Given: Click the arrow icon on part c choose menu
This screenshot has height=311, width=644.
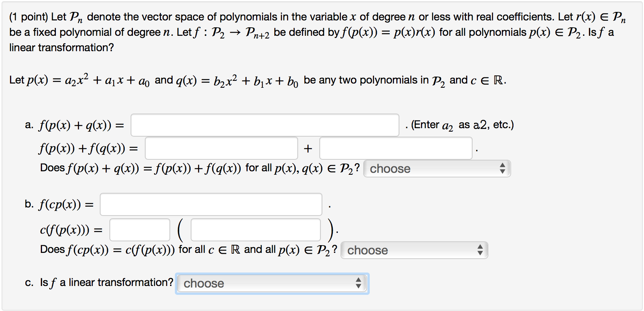Looking at the screenshot, I should [x=359, y=283].
